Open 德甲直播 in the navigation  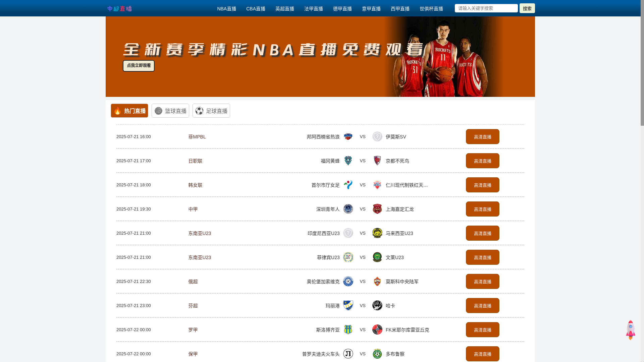pos(342,9)
